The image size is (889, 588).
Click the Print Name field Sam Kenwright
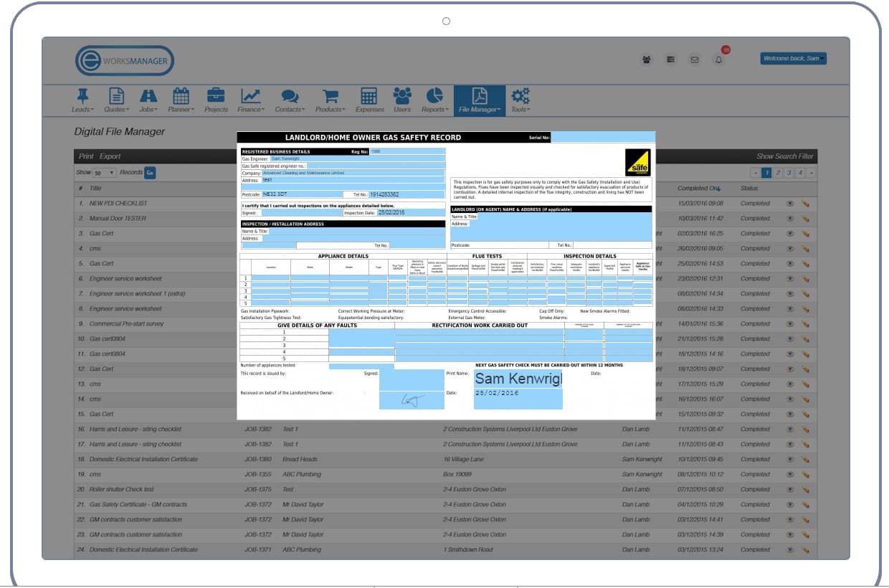tap(518, 379)
